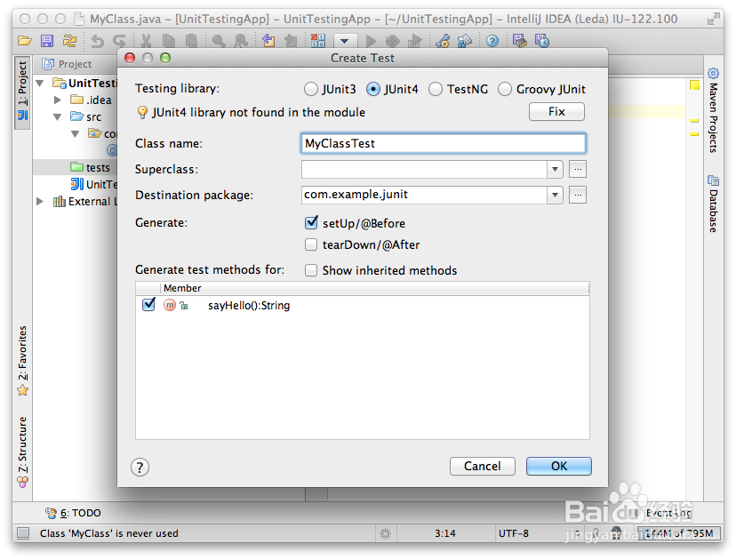The image size is (736, 560).
Task: Click the Redo arrow icon
Action: pos(120,41)
